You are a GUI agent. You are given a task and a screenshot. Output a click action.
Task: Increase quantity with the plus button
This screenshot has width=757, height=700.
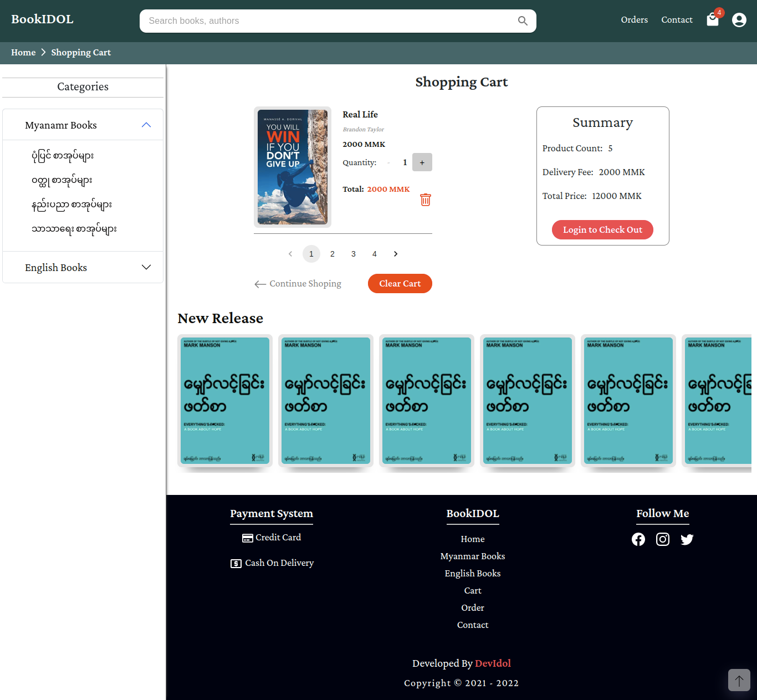(x=422, y=162)
